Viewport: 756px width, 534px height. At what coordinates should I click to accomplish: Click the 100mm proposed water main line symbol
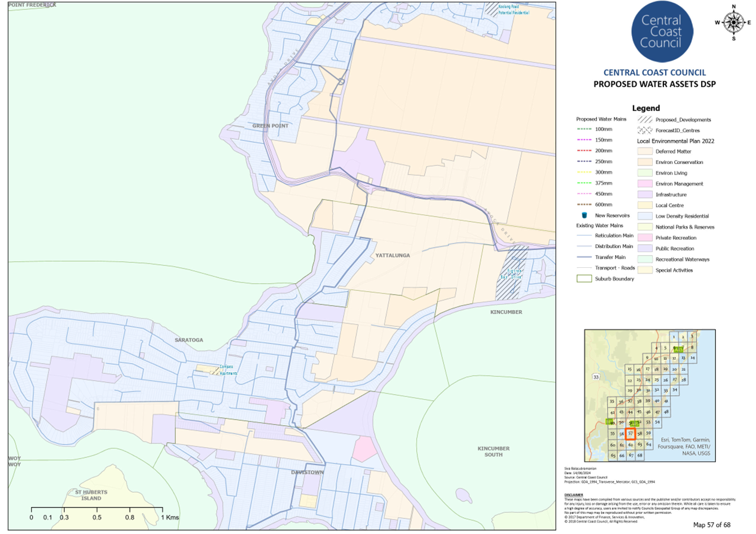584,129
